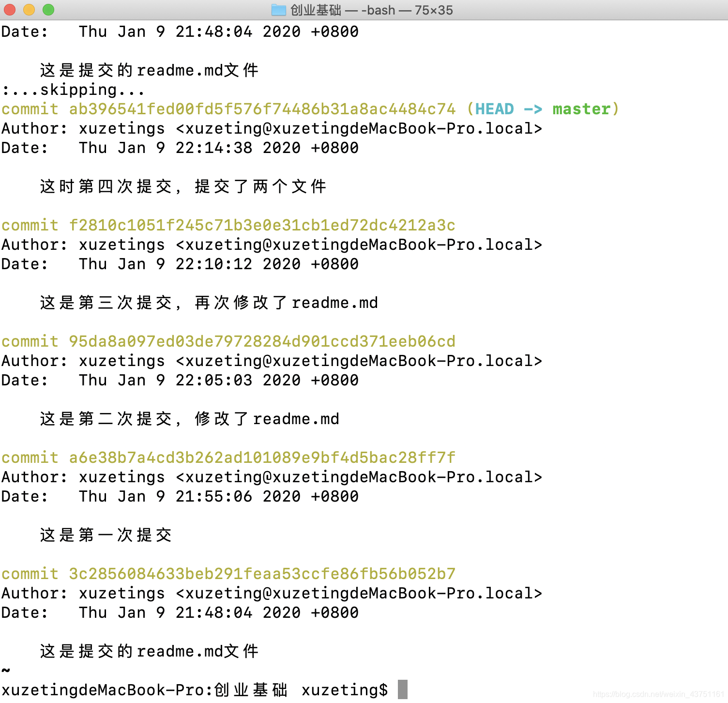Click the Author line below commit ab396541
This screenshot has width=728, height=703.
point(272,128)
